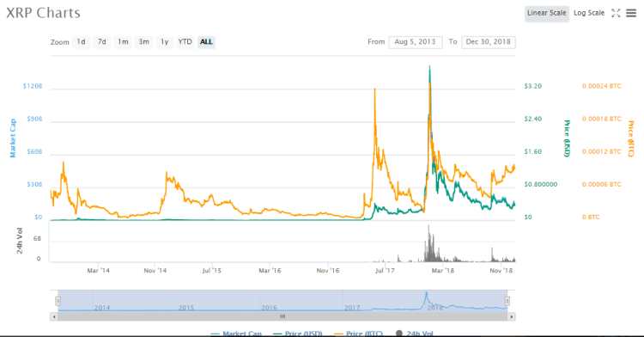644x337 pixels.
Task: Click the vertical Price (USD) axis title
Action: click(x=567, y=138)
